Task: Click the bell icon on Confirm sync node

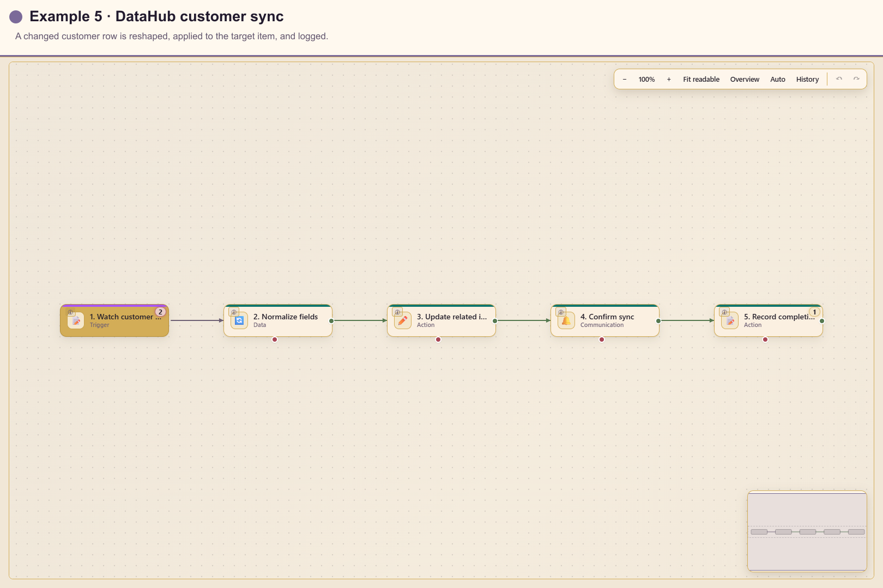Action: point(566,320)
